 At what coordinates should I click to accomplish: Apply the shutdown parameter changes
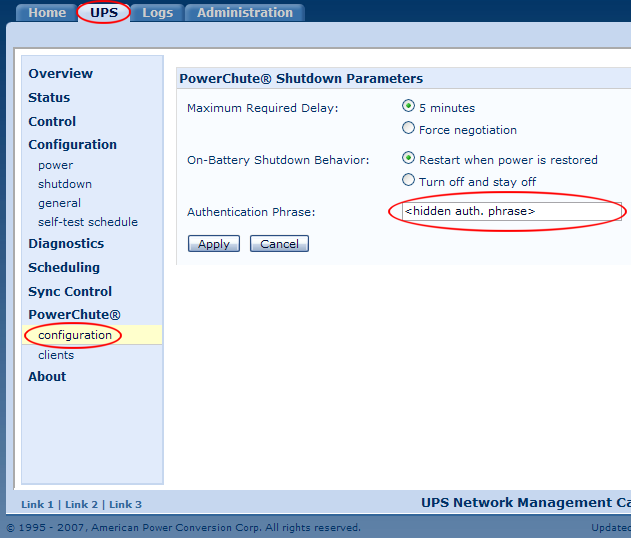214,244
